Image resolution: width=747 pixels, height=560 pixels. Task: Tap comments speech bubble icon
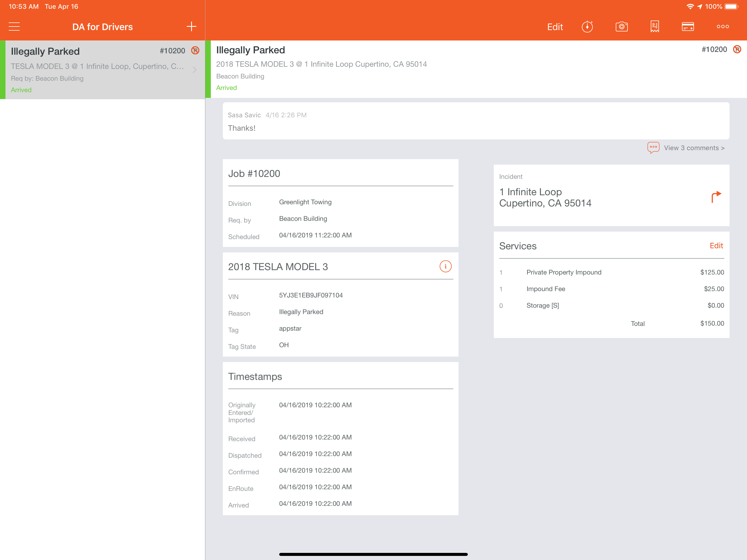point(653,148)
